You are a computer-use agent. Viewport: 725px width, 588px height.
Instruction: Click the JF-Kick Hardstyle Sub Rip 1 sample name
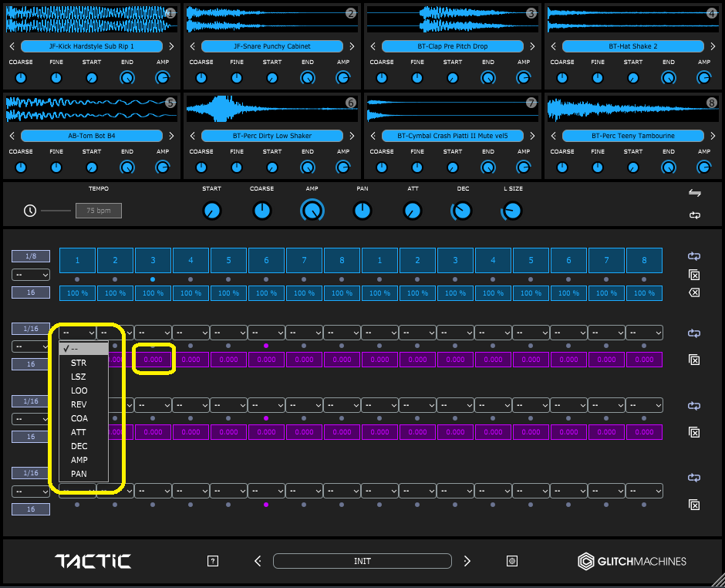click(x=92, y=46)
